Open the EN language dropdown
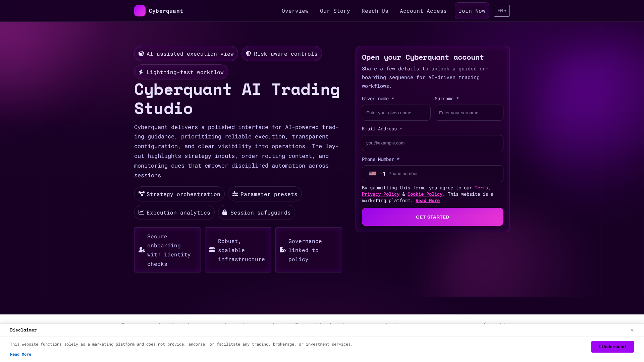 (502, 11)
